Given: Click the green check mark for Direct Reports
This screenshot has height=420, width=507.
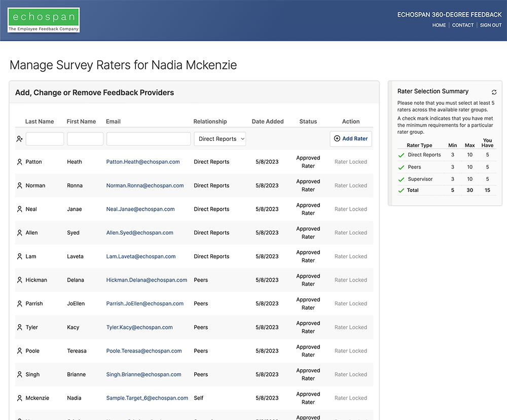Looking at the screenshot, I should tap(401, 155).
